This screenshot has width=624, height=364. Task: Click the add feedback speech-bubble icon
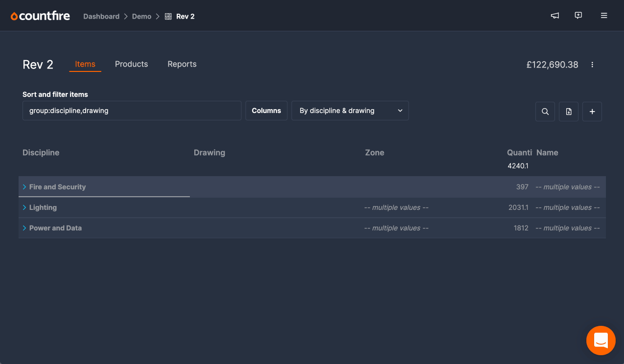(x=578, y=15)
